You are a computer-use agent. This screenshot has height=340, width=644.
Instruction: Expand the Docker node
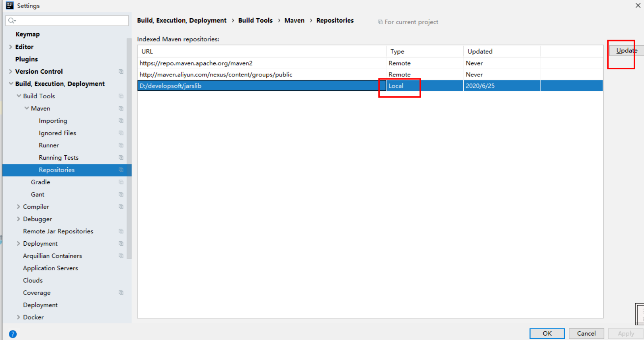19,317
